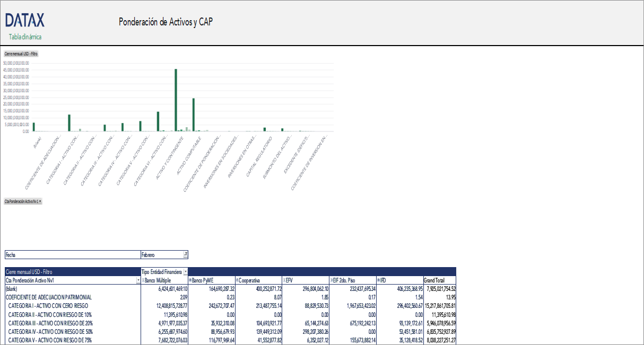Click the tallest bar for Activo y Contingente
This screenshot has height=345, width=644.
point(176,100)
